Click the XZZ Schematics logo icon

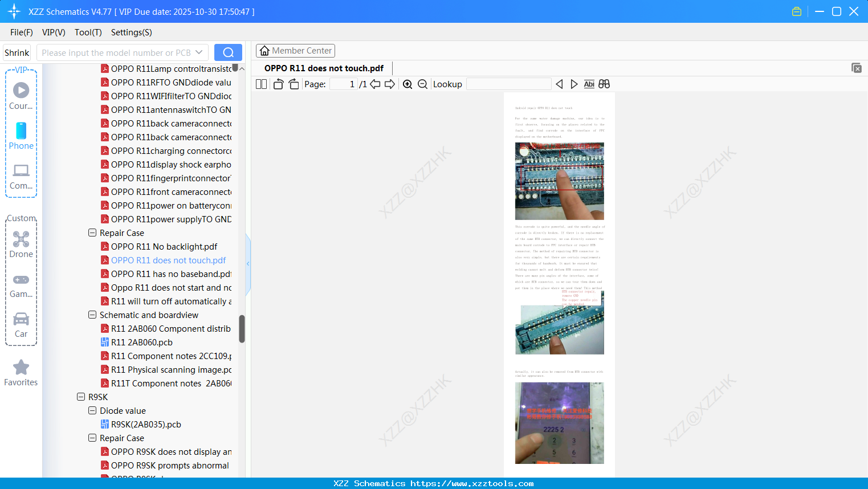point(14,11)
